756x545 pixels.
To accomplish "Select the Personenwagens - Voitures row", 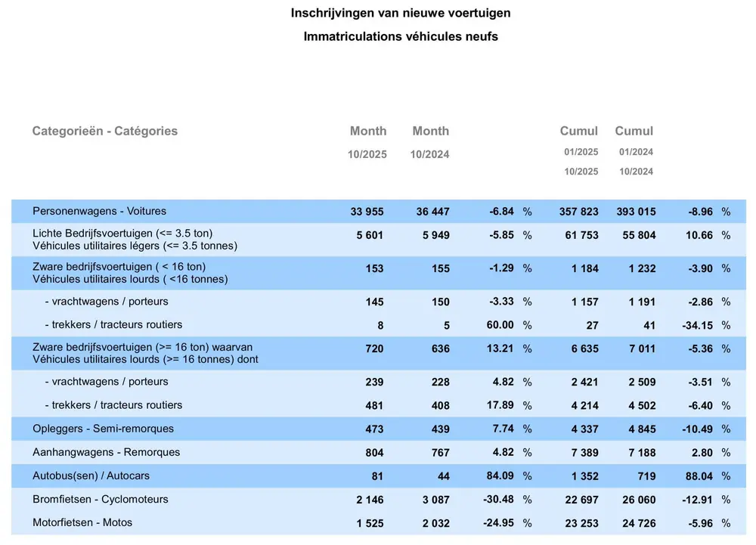I will (x=98, y=212).
